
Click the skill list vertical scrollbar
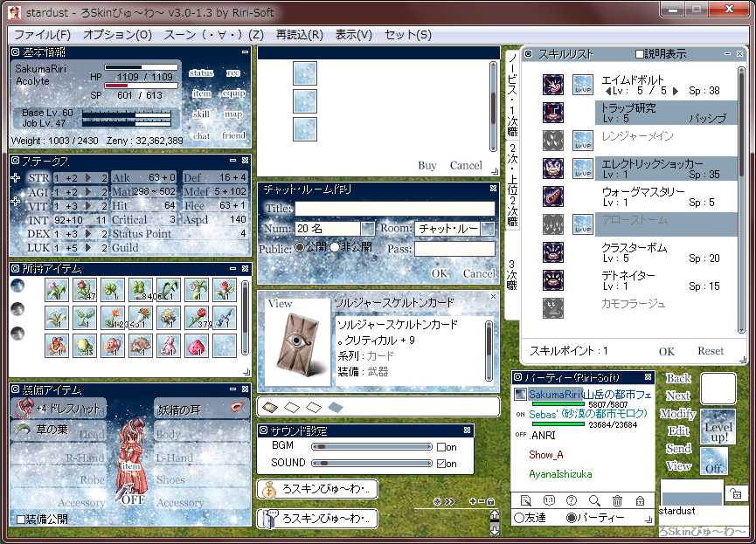coord(741,199)
